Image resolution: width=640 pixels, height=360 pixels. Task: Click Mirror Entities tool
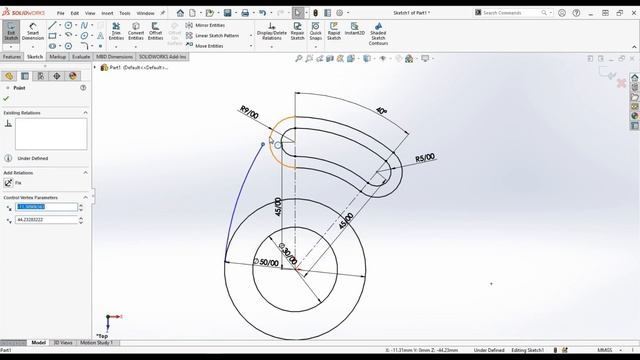pos(206,25)
